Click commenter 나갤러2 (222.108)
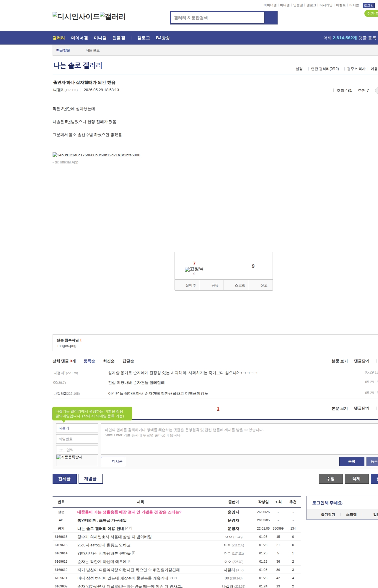This screenshot has width=378, height=588. click(66, 394)
